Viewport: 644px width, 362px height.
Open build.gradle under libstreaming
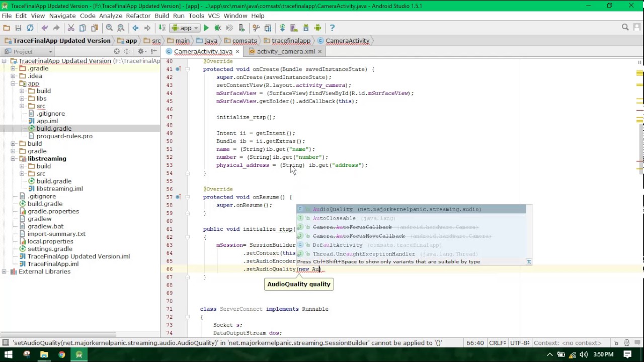54,181
